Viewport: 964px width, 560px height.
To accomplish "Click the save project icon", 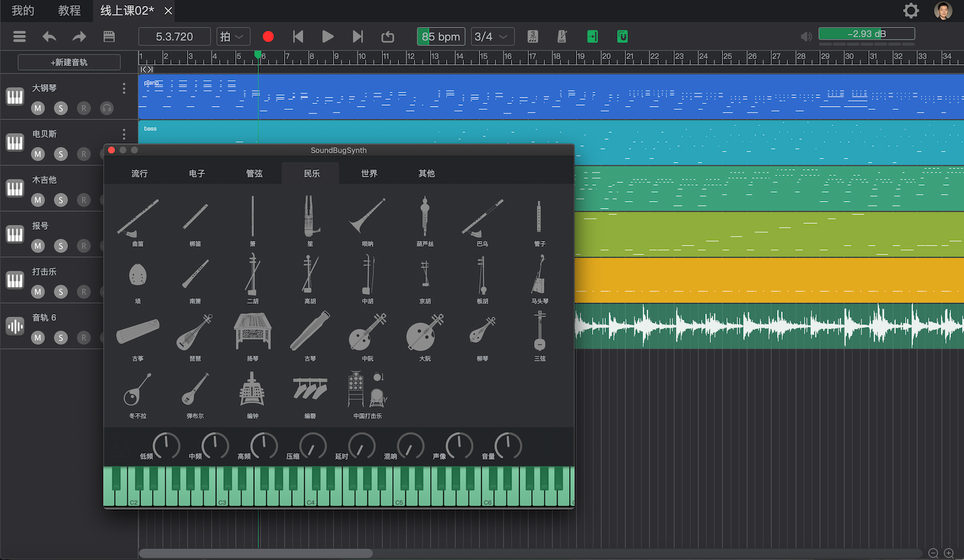I will click(x=109, y=37).
